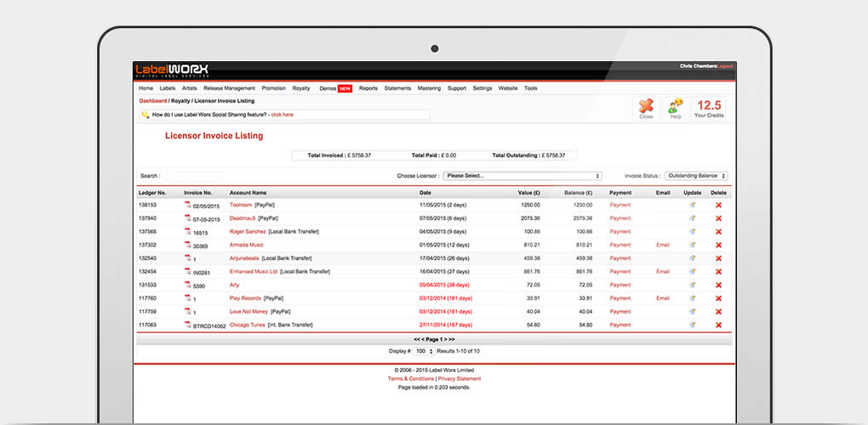Click the update icon in Chicago Tunes row
Screen dimensions: 868x425
tap(692, 325)
